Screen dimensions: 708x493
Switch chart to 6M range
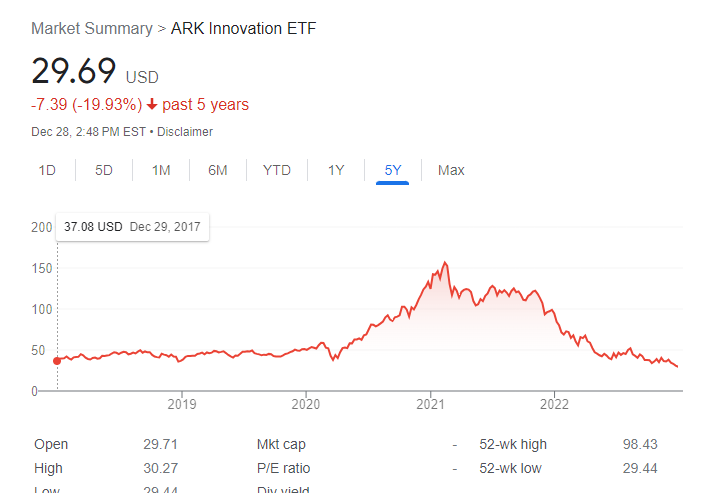218,170
